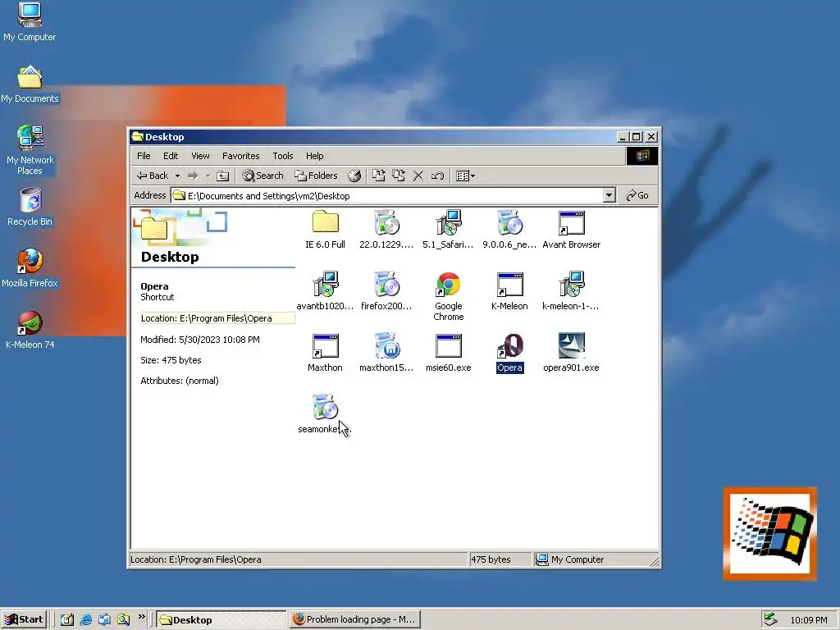Open the My Computer desktop icon

point(30,21)
